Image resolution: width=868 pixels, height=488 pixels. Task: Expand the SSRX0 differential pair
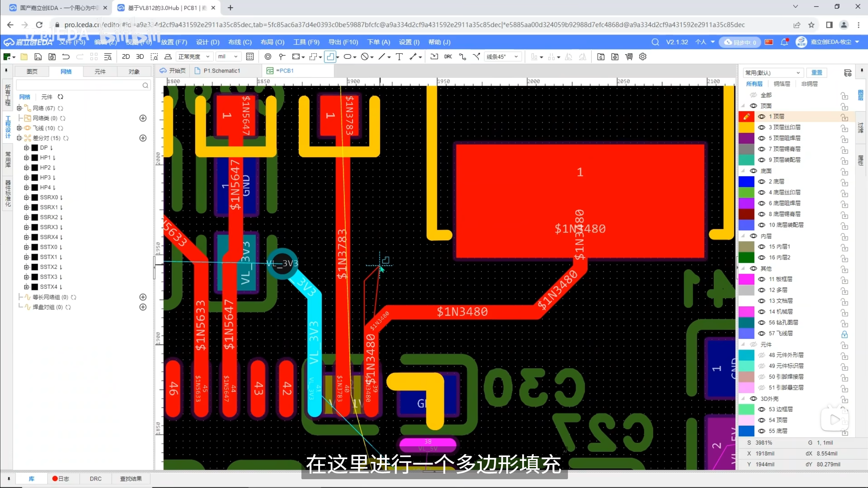(x=26, y=198)
